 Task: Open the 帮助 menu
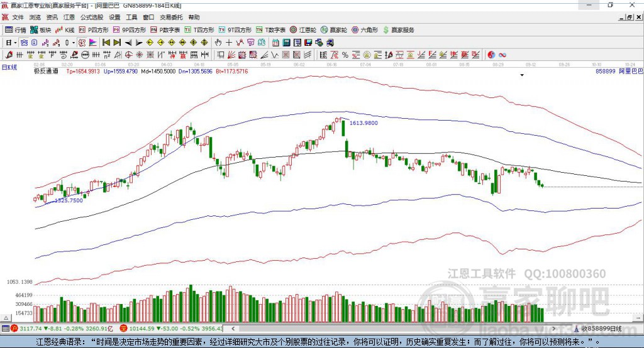click(194, 17)
